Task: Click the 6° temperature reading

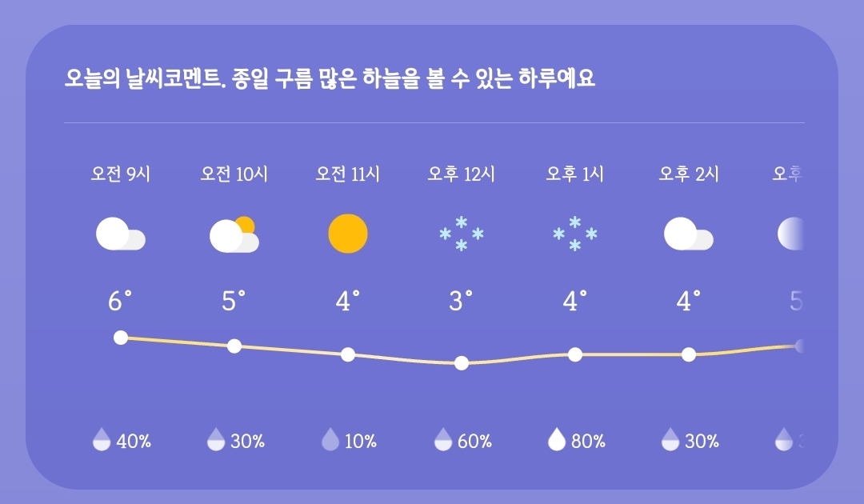Action: pos(119,301)
